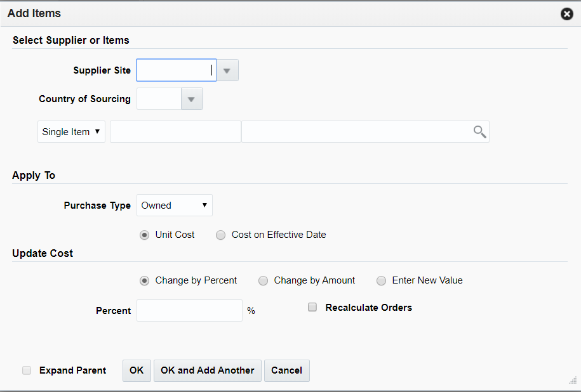Select the Change by Percent option

coord(144,280)
